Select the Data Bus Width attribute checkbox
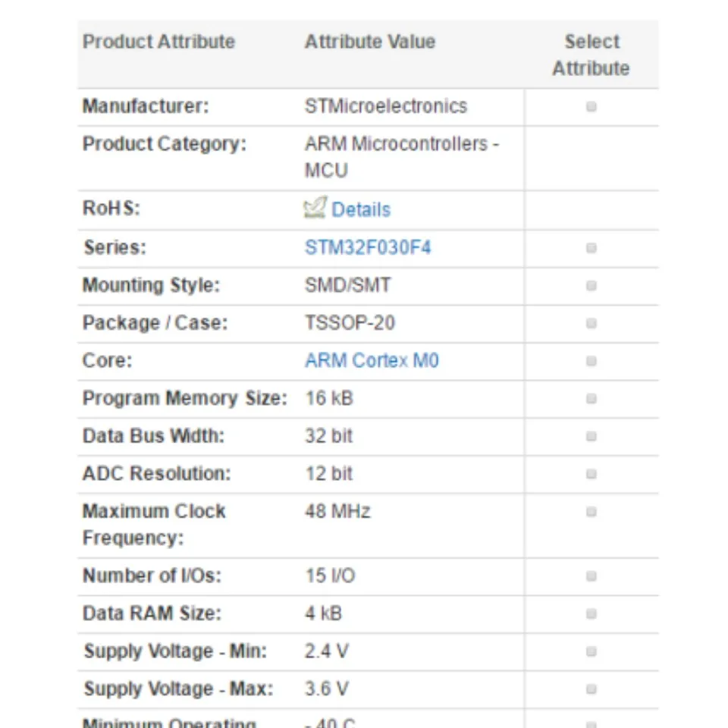 click(593, 435)
